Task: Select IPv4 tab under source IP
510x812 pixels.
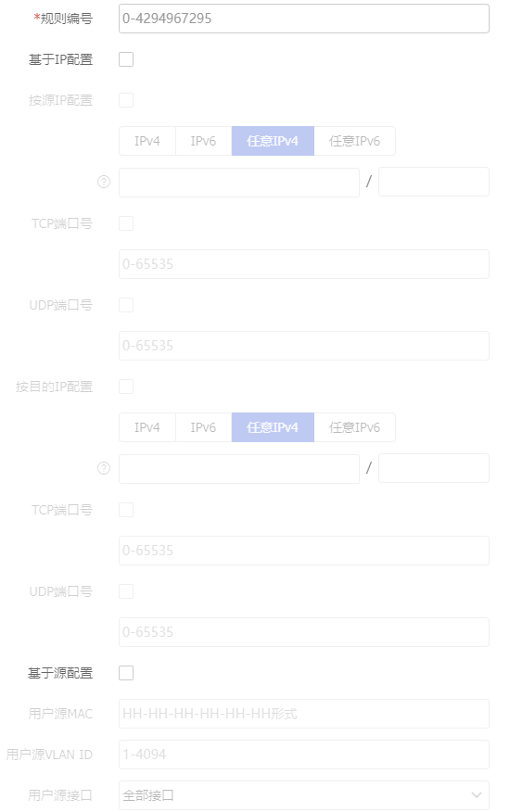Action: [x=147, y=141]
